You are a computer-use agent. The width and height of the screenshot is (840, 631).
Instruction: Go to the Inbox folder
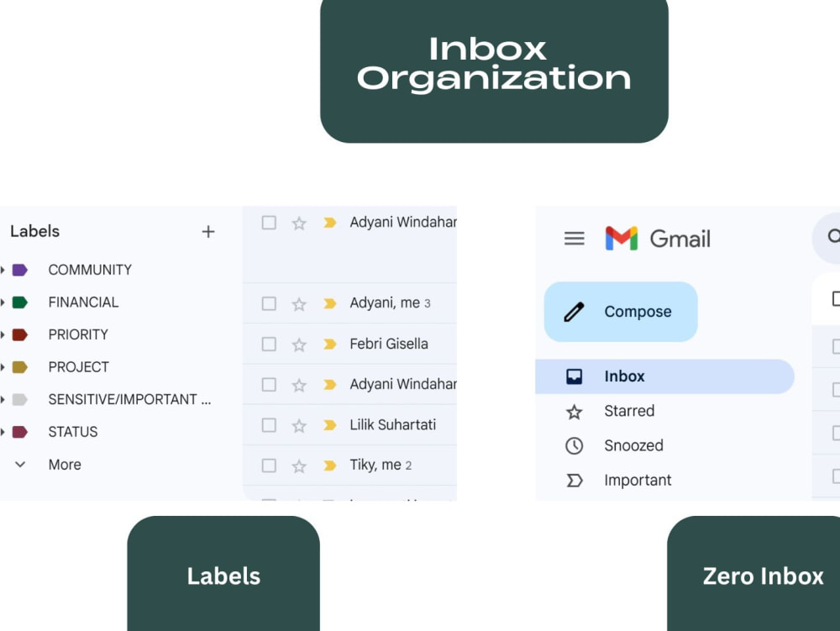point(664,376)
